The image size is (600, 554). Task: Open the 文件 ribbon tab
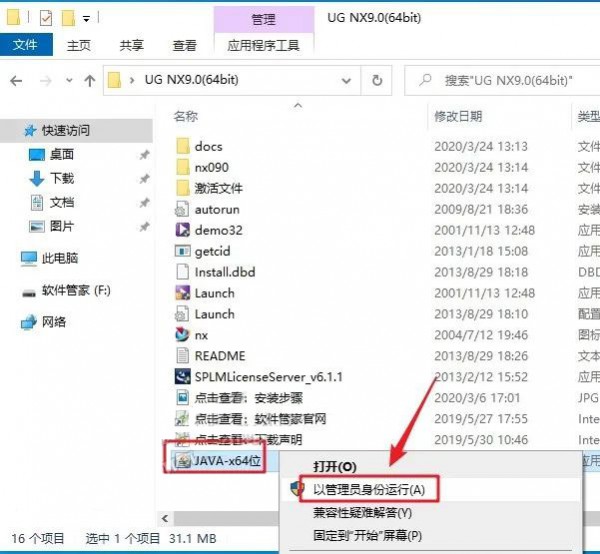[x=26, y=45]
